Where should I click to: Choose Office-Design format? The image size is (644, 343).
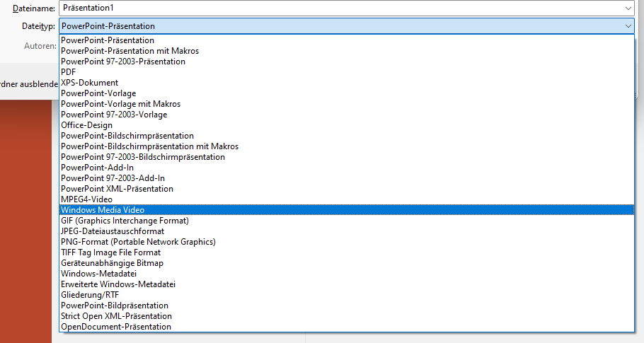click(x=347, y=125)
